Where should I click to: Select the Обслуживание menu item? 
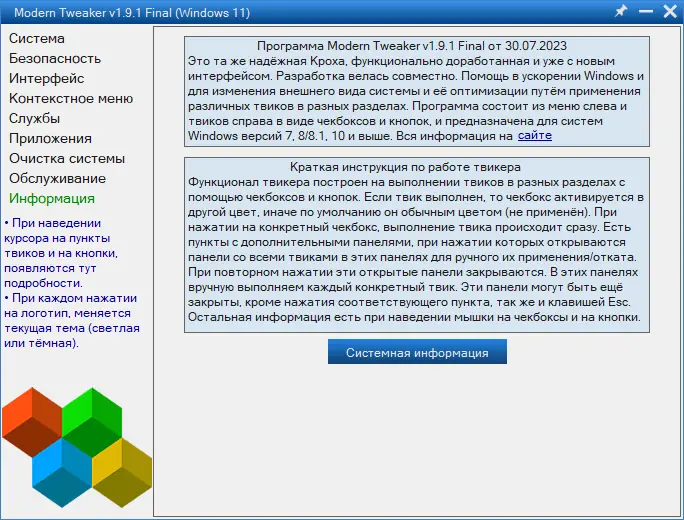(57, 178)
